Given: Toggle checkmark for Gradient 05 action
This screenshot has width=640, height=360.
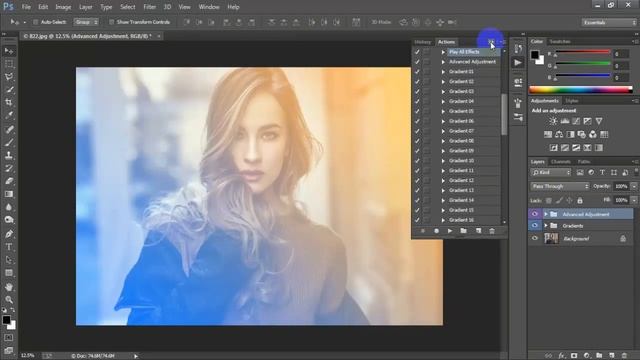Looking at the screenshot, I should point(417,111).
